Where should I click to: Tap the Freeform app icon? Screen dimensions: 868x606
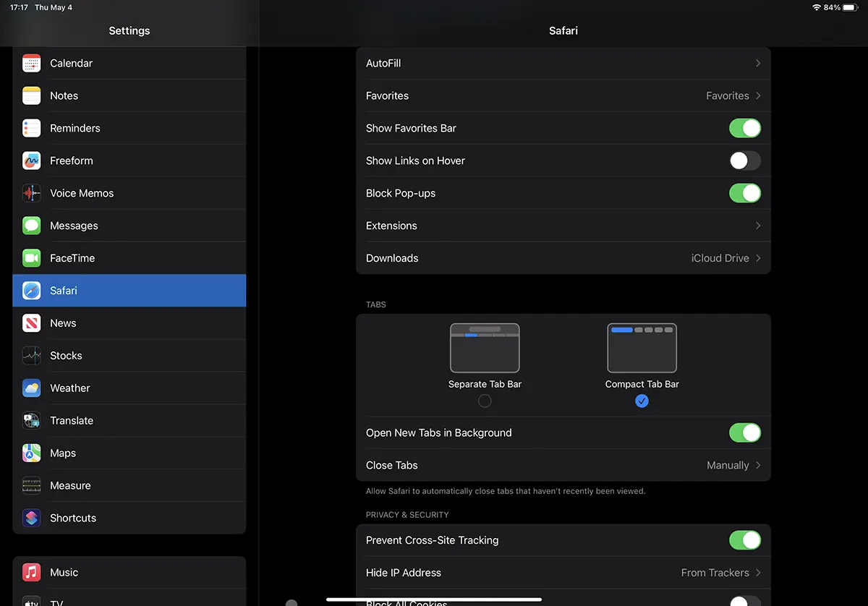(31, 161)
